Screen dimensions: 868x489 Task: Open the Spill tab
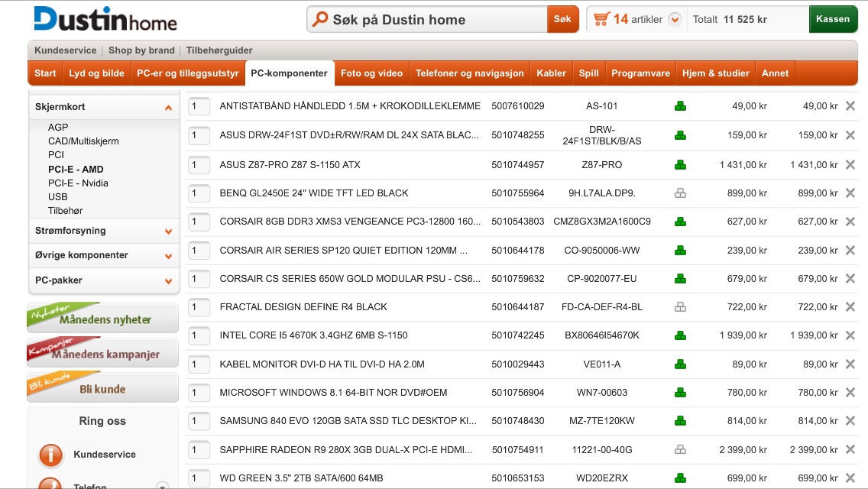(x=588, y=73)
